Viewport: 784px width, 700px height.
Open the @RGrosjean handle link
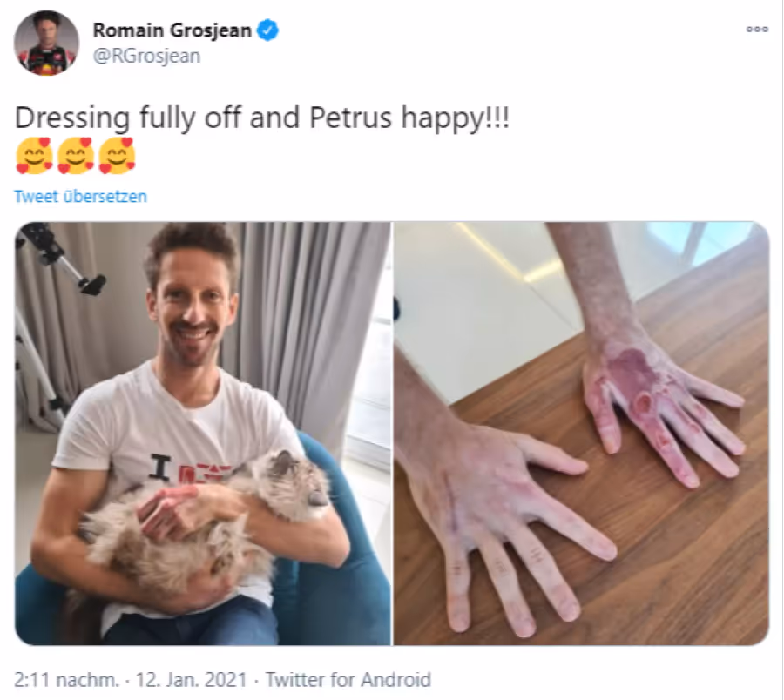point(146,56)
